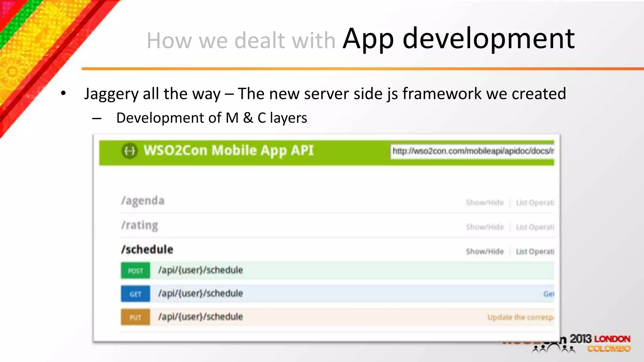Click 'Update the corresp' PUT description
The height and width of the screenshot is (362, 644).
[x=521, y=317]
